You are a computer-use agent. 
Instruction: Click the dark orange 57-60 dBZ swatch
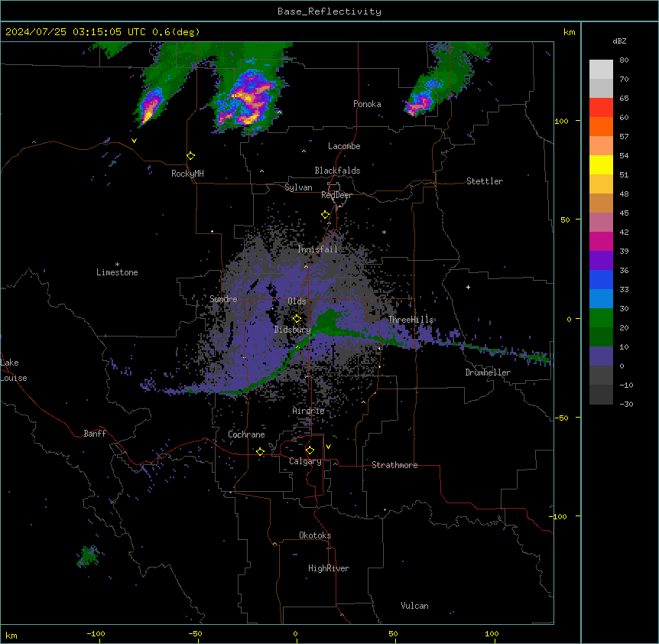(601, 126)
